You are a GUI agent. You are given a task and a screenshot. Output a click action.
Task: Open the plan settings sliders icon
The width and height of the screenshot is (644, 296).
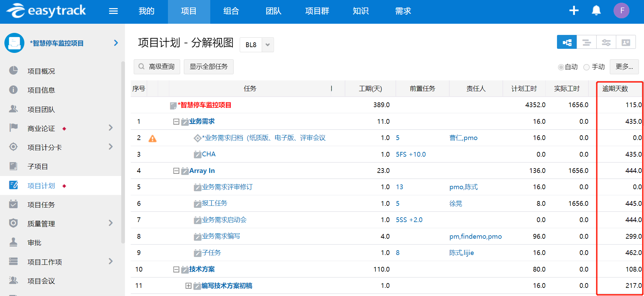pyautogui.click(x=606, y=42)
